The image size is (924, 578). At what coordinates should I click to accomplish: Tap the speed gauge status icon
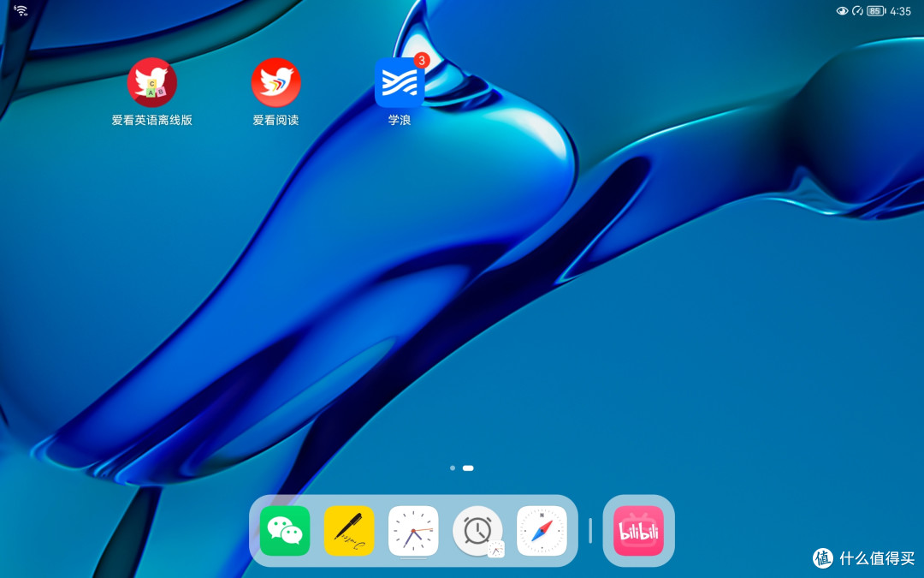pyautogui.click(x=857, y=10)
